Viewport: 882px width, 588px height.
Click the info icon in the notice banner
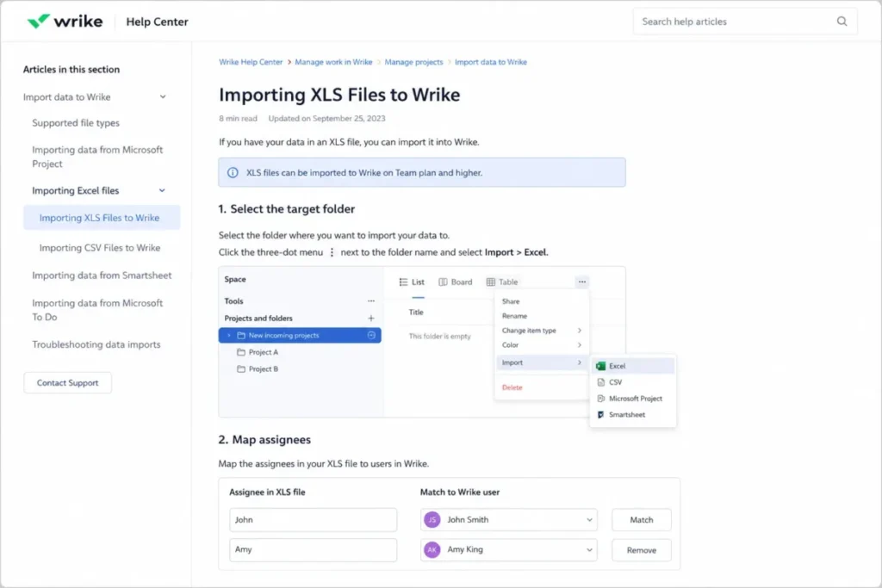(x=233, y=172)
